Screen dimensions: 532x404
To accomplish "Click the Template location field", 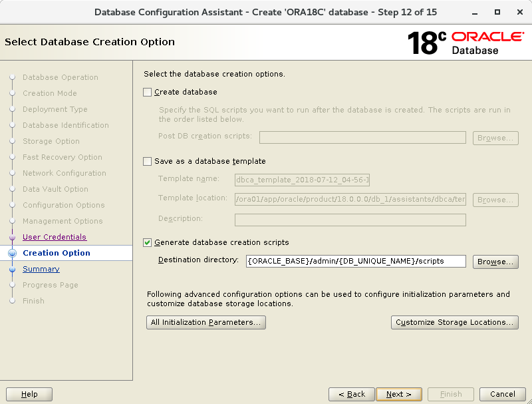I will coord(350,199).
